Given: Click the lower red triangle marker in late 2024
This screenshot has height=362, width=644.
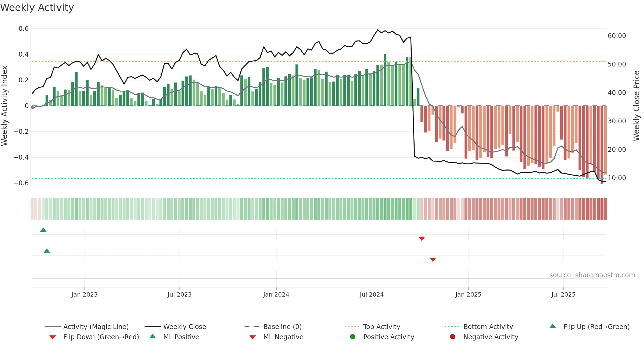Looking at the screenshot, I should [433, 260].
